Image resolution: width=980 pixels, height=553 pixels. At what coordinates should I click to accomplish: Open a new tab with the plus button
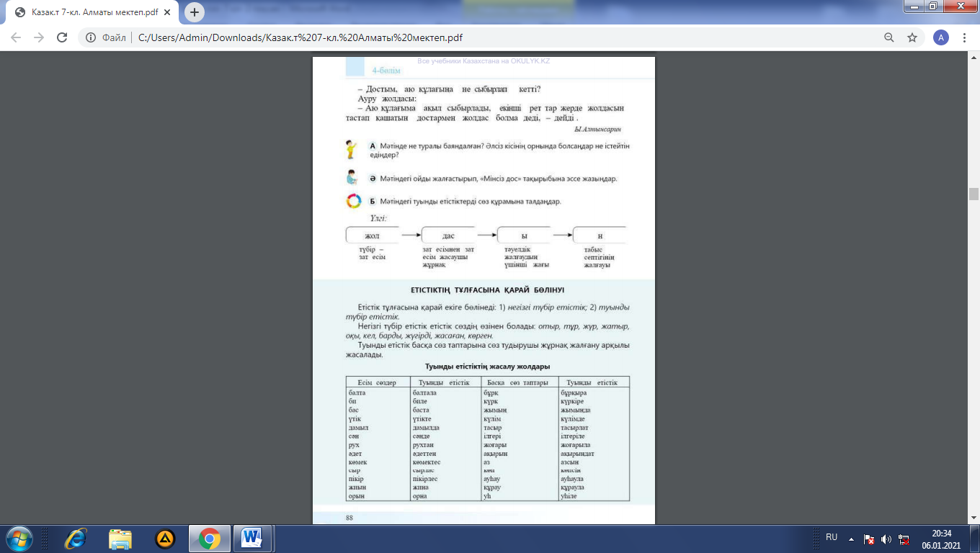coord(195,12)
